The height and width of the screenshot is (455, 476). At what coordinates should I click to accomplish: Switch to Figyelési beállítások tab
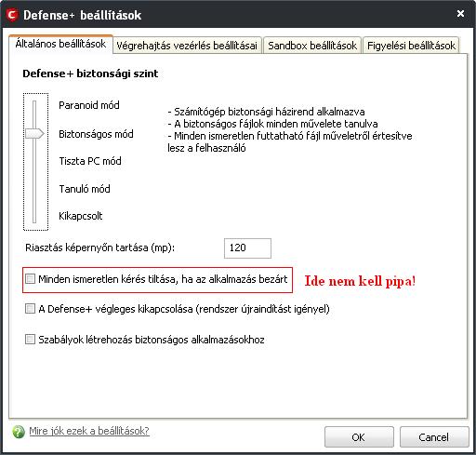coord(411,46)
